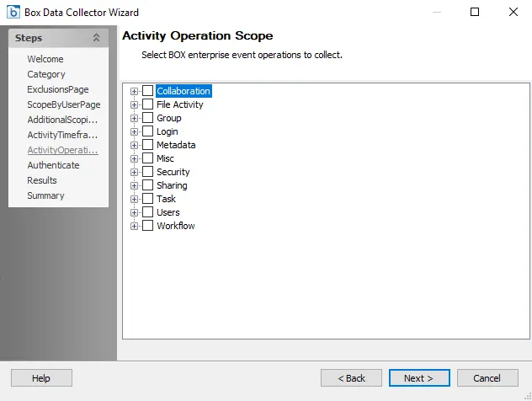This screenshot has width=532, height=401.
Task: Go to the Summary step
Action: [45, 195]
